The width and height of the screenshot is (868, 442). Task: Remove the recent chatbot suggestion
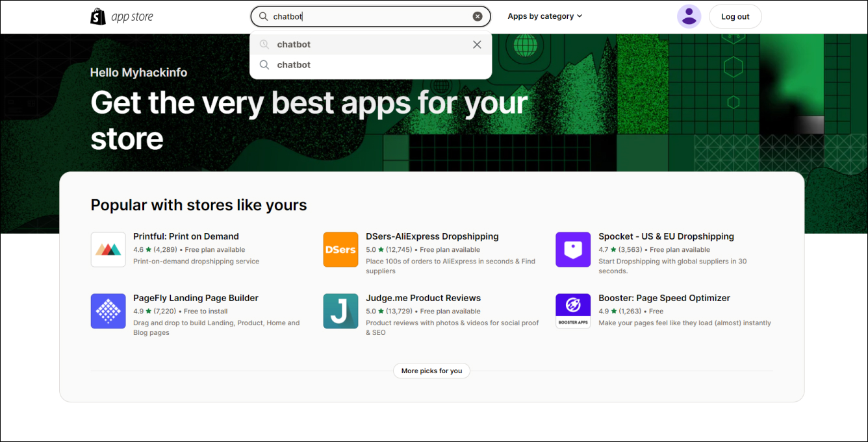(x=477, y=45)
